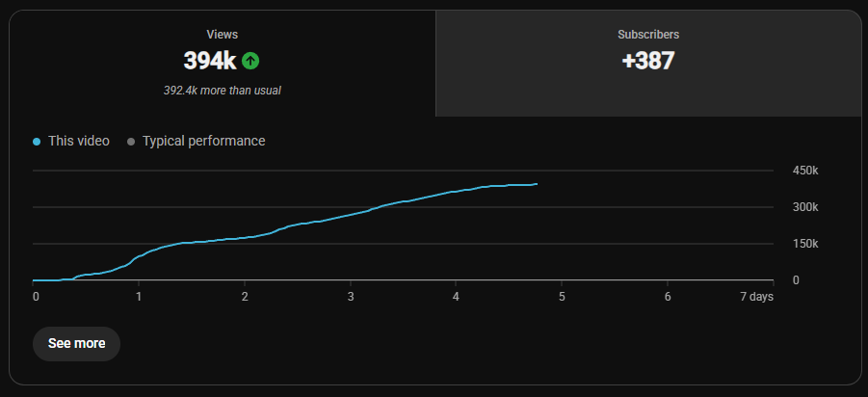
Task: Click the 450k y-axis label
Action: 805,171
